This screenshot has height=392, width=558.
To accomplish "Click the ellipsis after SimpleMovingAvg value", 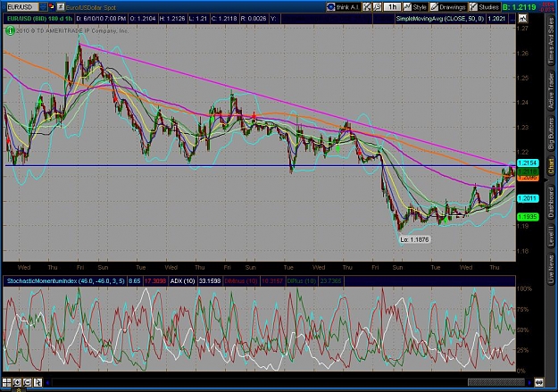I will coord(512,19).
